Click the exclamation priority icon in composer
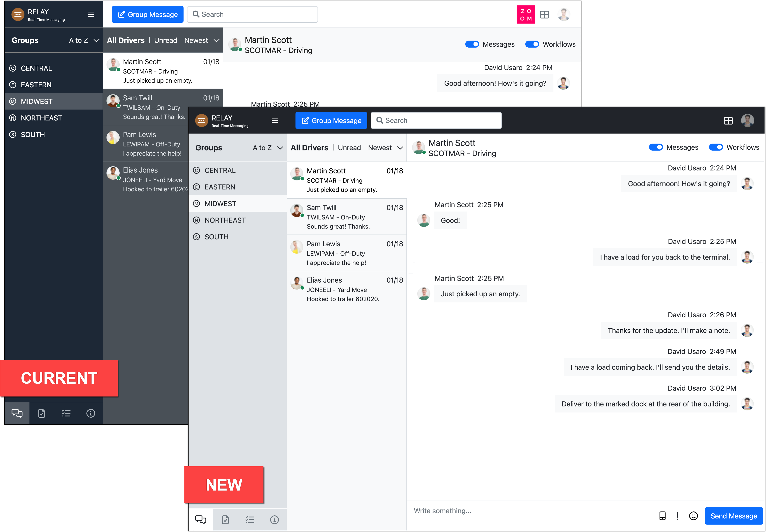Viewport: 766px width, 532px height. (x=677, y=516)
